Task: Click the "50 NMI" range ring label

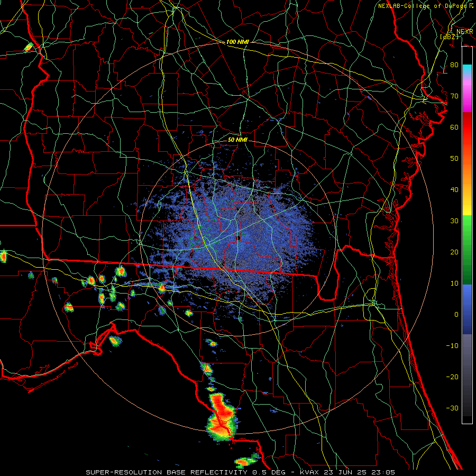Action: coord(237,140)
